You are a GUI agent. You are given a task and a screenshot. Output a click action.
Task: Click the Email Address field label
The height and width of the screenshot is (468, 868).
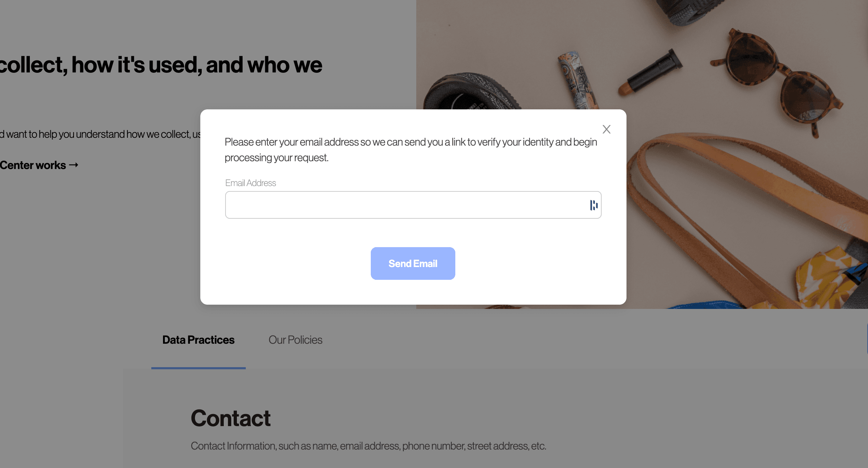[250, 183]
